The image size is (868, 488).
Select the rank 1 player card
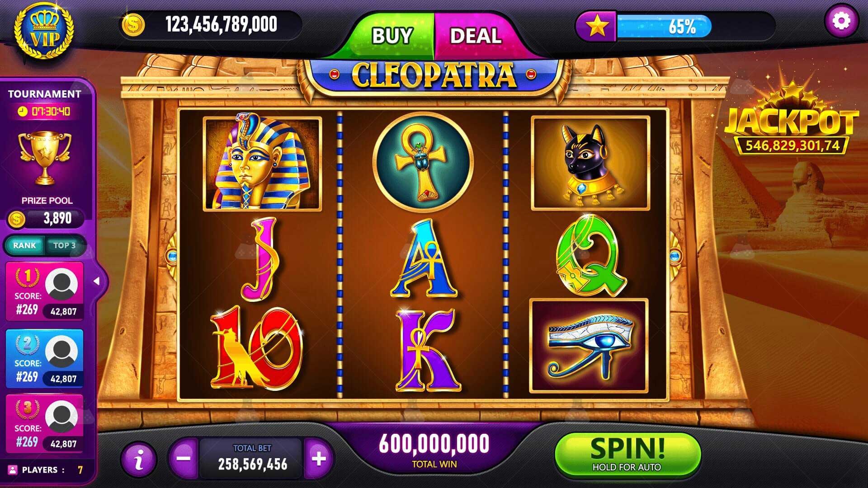click(44, 291)
